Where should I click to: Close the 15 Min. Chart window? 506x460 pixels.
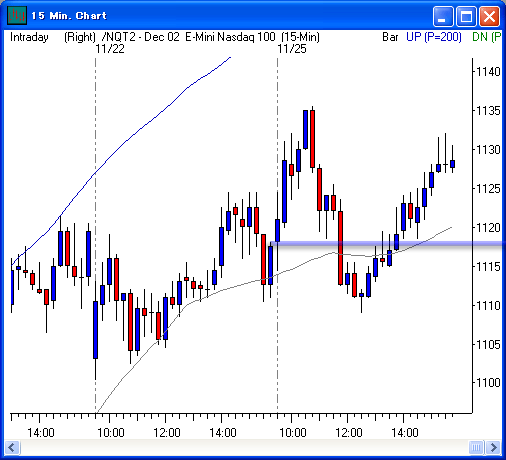[489, 16]
